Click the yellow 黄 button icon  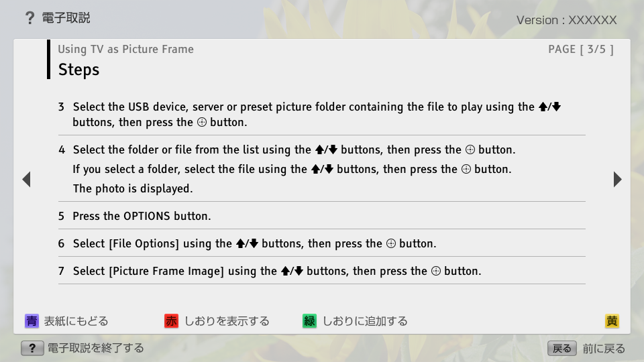(612, 321)
